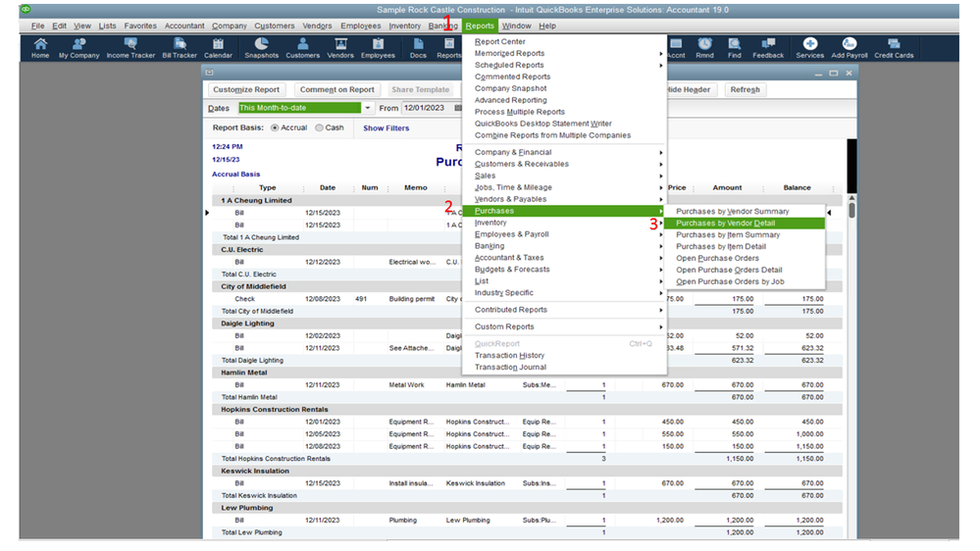Screen dimensions: 980x551
Task: Click the Hide Header button
Action: coord(690,89)
